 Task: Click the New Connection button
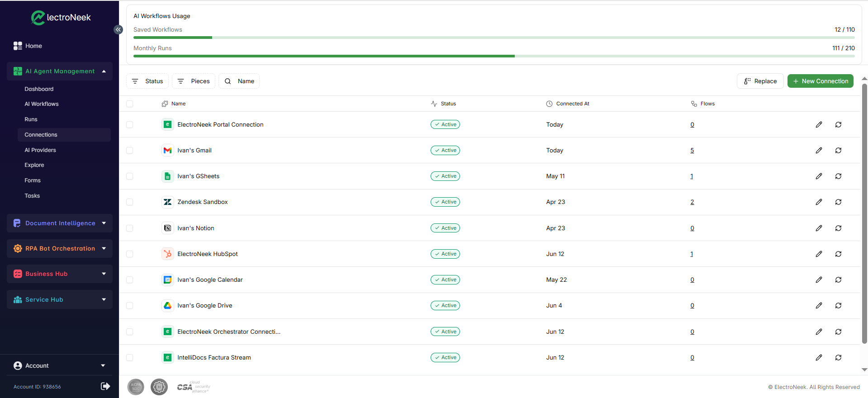pos(821,81)
